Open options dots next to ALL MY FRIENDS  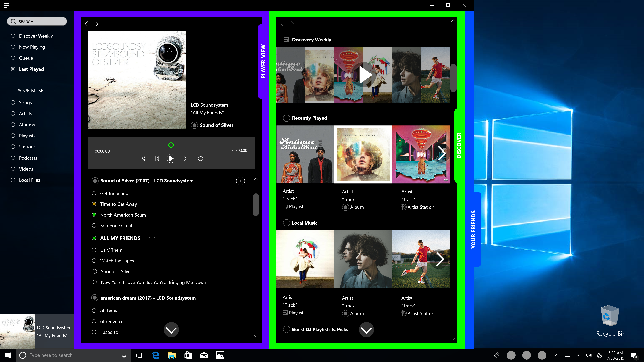pos(152,238)
